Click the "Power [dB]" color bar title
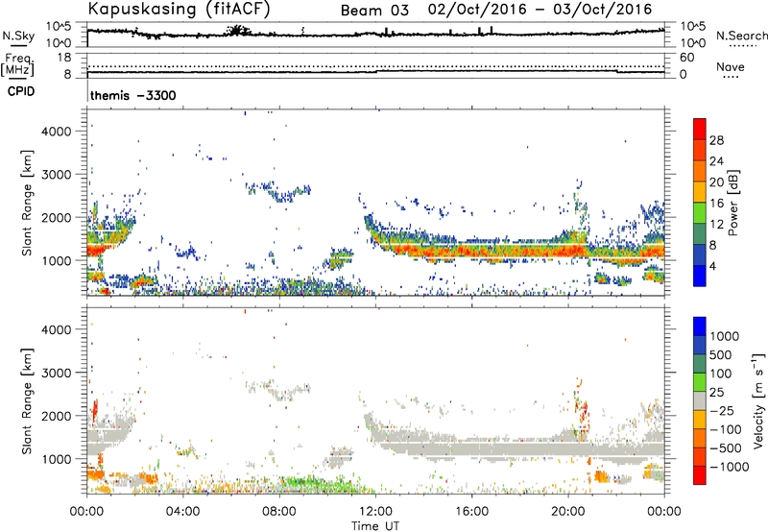 pos(733,203)
